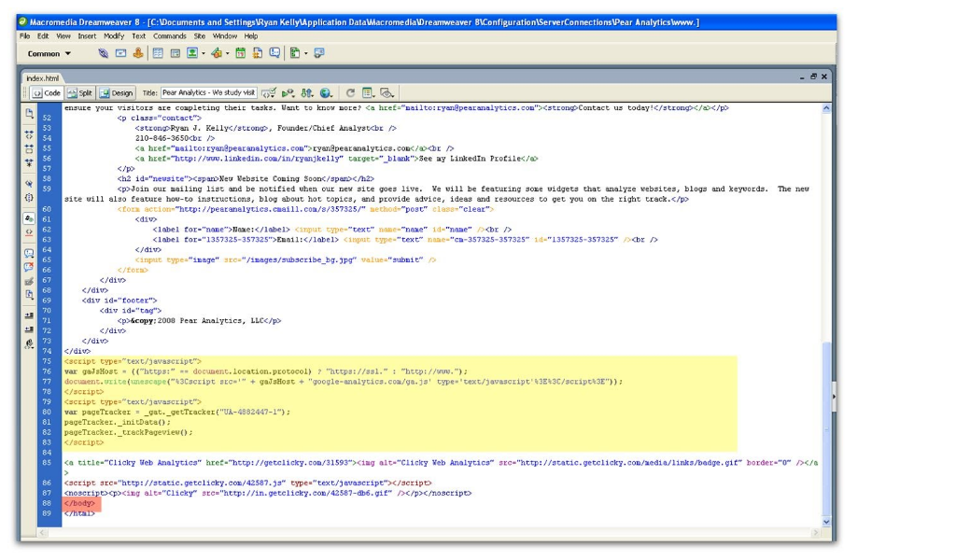Refresh Design view
Image resolution: width=956 pixels, height=560 pixels.
[x=350, y=93]
